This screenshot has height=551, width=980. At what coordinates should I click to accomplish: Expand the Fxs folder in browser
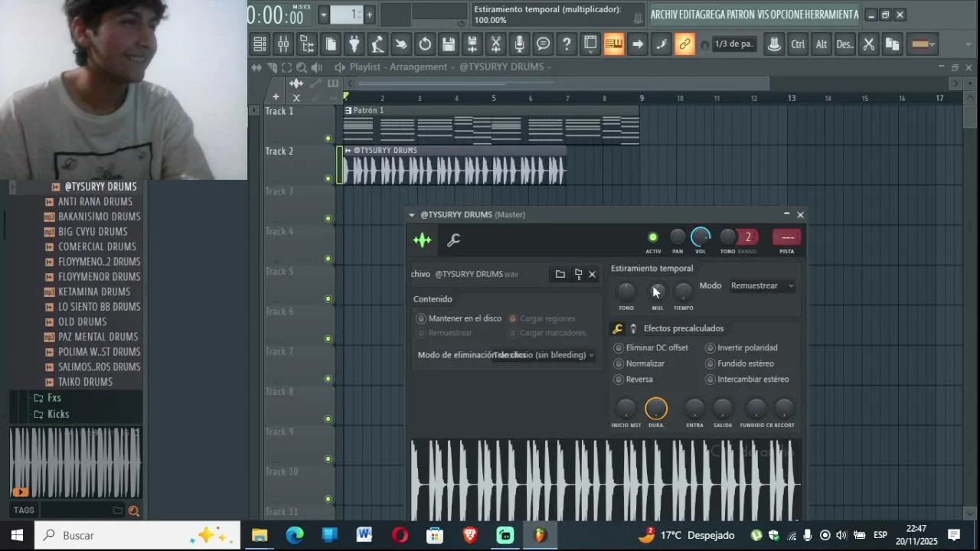54,398
